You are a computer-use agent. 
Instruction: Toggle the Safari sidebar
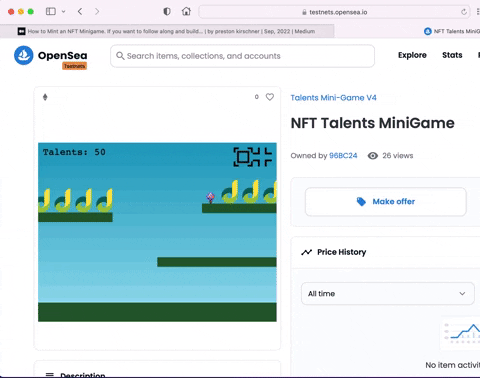point(51,12)
